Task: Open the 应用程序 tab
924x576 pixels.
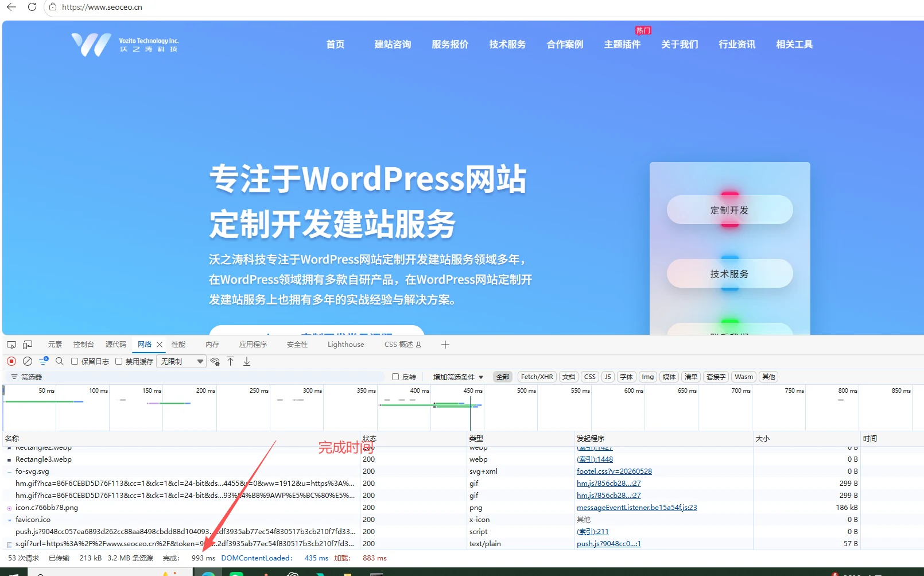Action: point(253,345)
